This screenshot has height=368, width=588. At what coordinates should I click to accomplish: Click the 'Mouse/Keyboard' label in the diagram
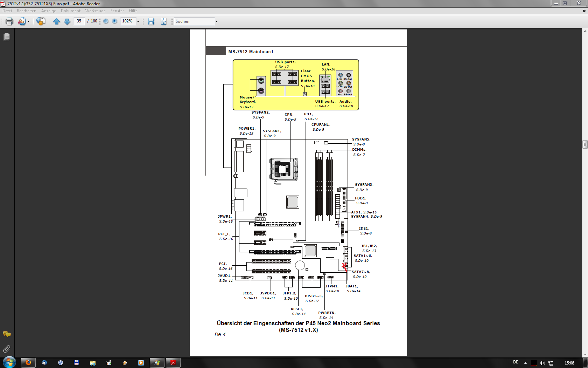(x=247, y=100)
